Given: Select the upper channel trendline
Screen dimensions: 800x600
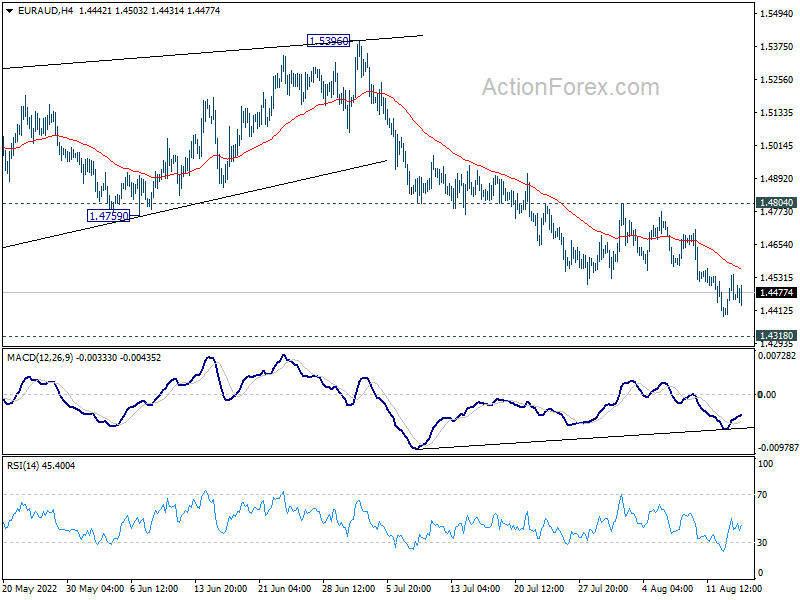Looking at the screenshot, I should click(213, 52).
